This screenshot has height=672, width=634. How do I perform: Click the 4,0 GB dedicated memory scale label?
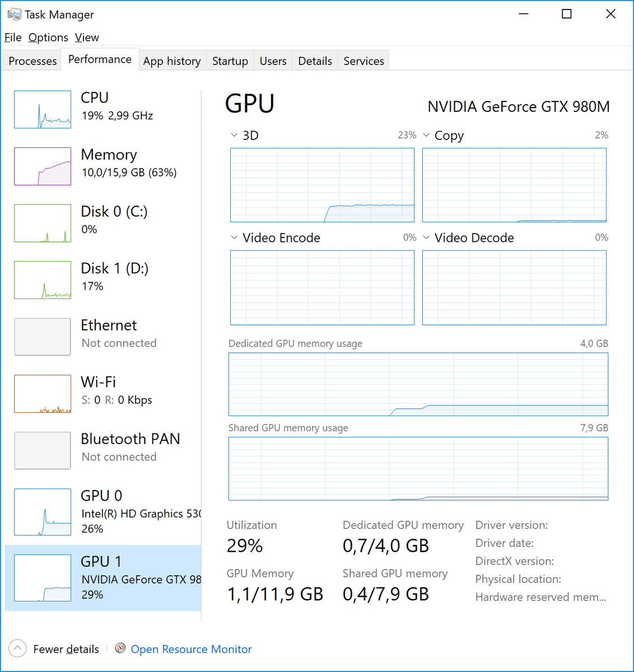[594, 343]
